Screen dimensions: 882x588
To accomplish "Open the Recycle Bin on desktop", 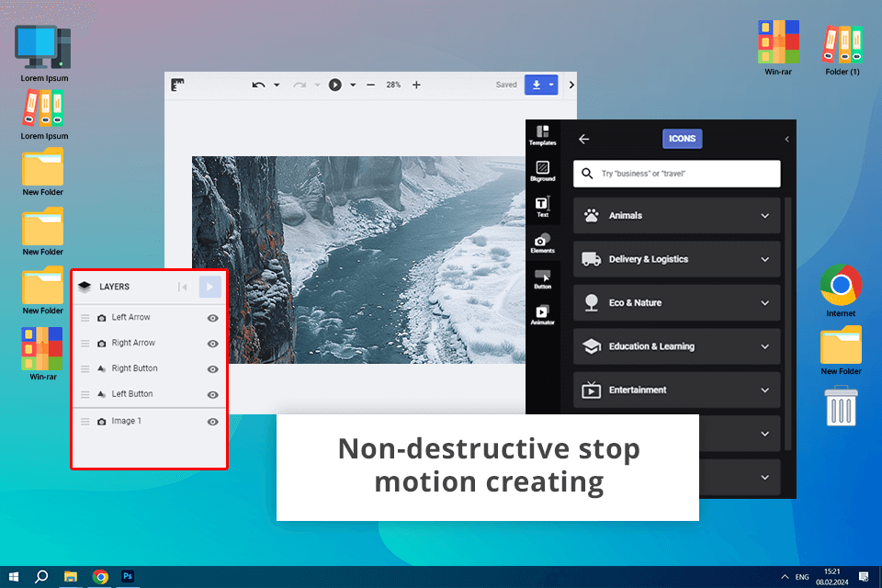I will pyautogui.click(x=841, y=405).
